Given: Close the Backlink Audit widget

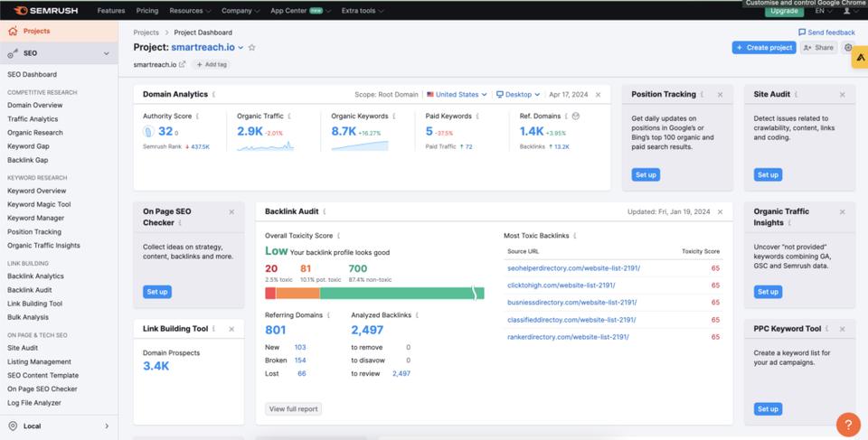Looking at the screenshot, I should click(x=721, y=212).
